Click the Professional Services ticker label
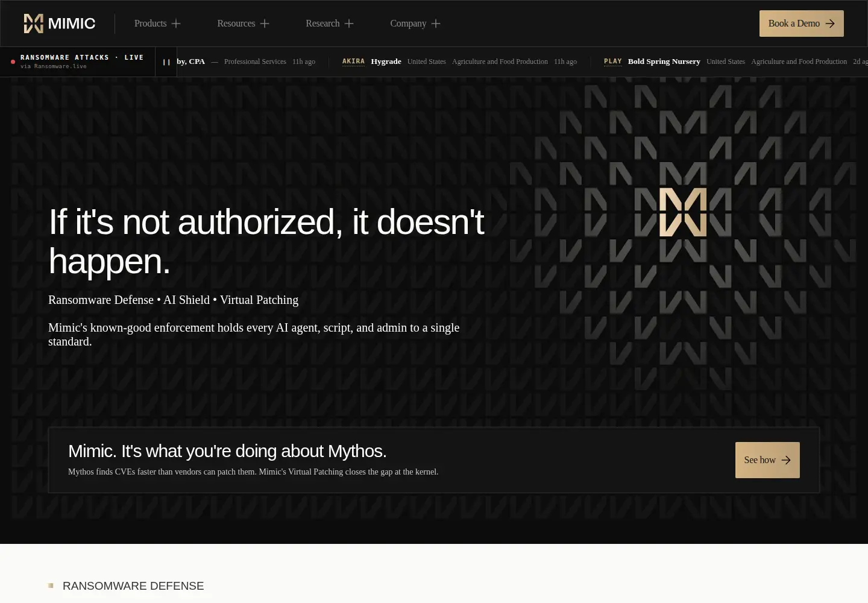Screen dimensions: 868x603 point(255,62)
